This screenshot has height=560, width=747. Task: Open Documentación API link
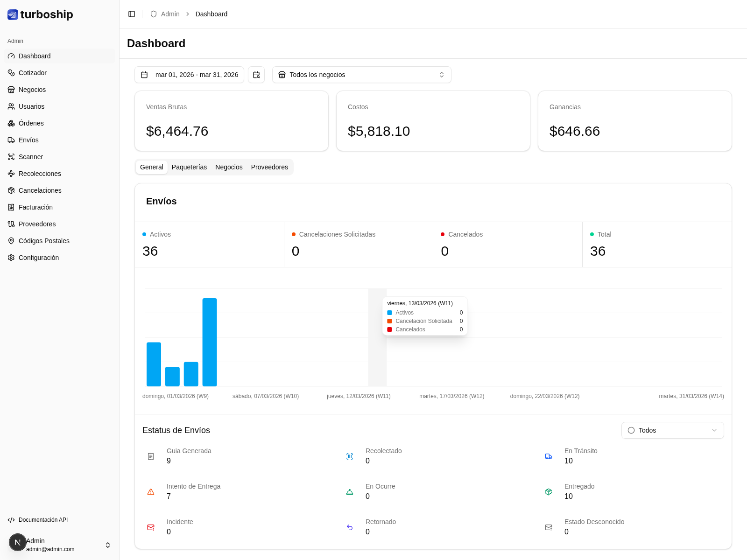43,520
